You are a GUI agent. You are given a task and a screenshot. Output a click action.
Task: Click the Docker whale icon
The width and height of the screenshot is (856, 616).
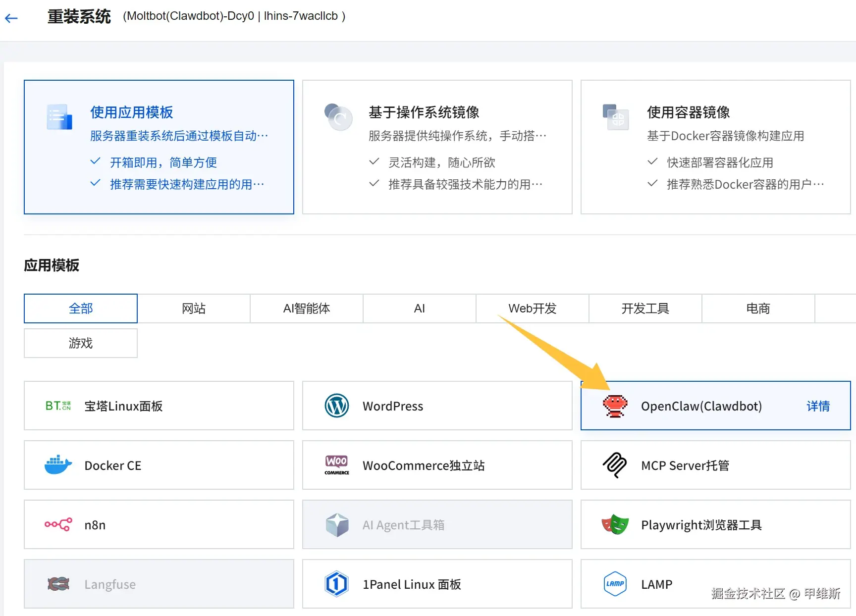pos(58,465)
